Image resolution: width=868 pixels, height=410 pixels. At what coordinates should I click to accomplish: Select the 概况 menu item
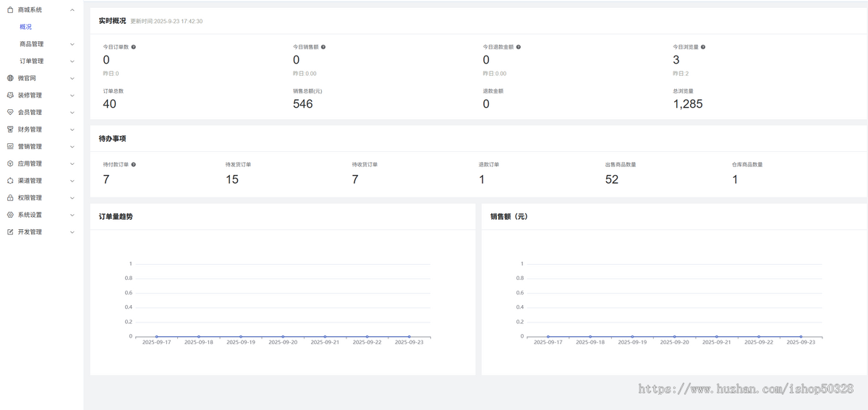pyautogui.click(x=25, y=27)
